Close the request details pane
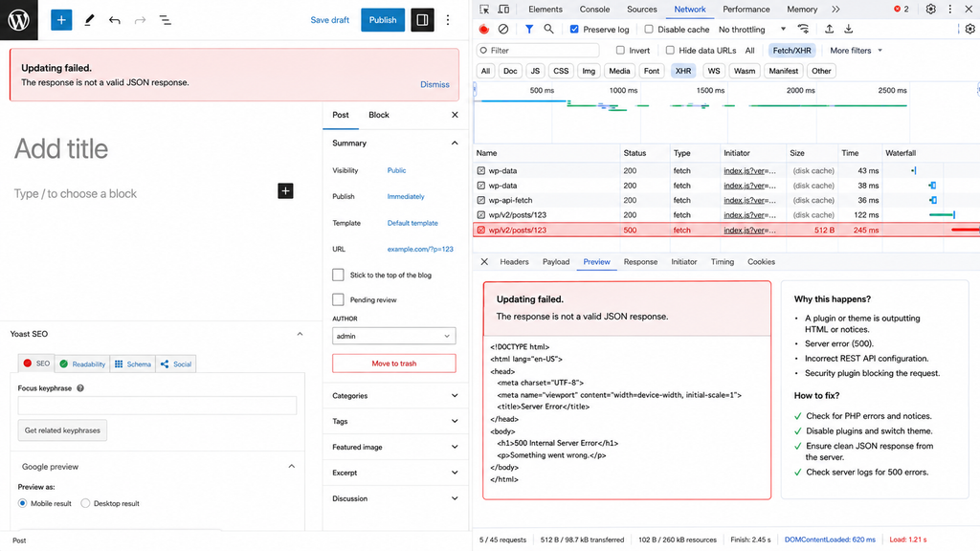This screenshot has width=980, height=551. (484, 262)
